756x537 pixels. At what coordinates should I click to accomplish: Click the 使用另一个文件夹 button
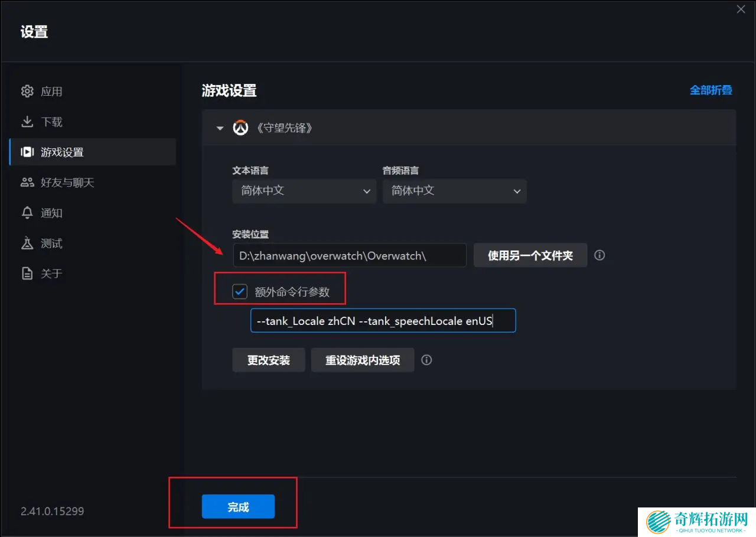click(x=530, y=255)
